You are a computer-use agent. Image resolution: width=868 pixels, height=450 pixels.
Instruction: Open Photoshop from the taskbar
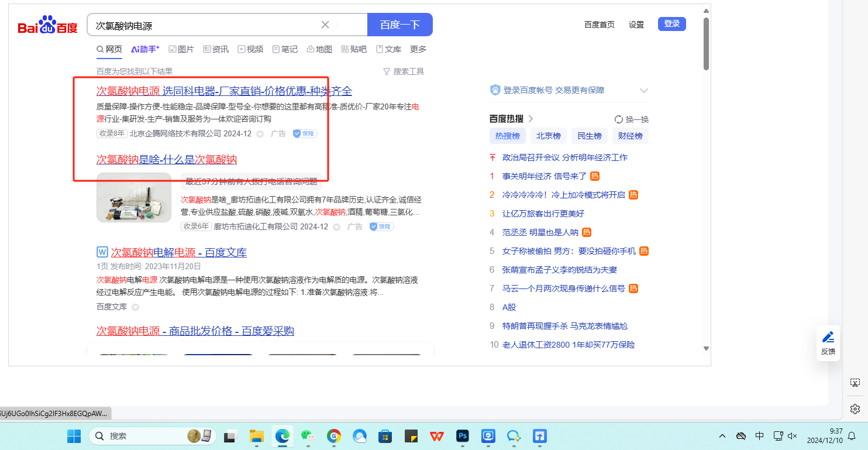[463, 436]
